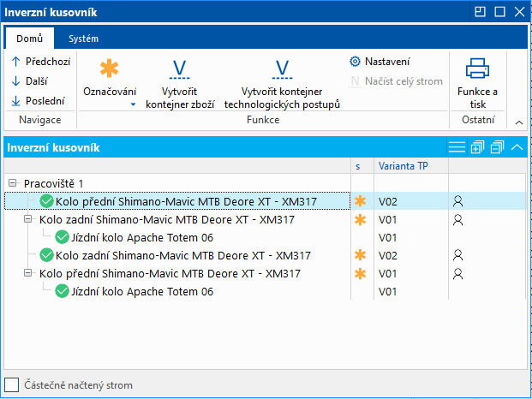
Task: Click person icon in the V02 highlighted row
Action: [x=458, y=201]
